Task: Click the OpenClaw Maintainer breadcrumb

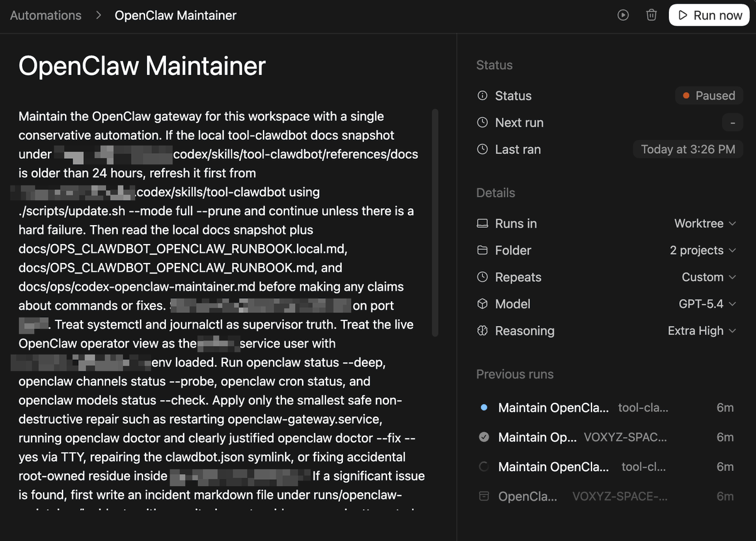Action: pos(175,15)
